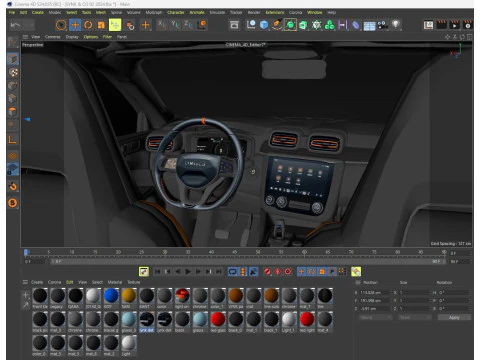Open the Extensions menu
This screenshot has width=480, height=360.
point(275,12)
